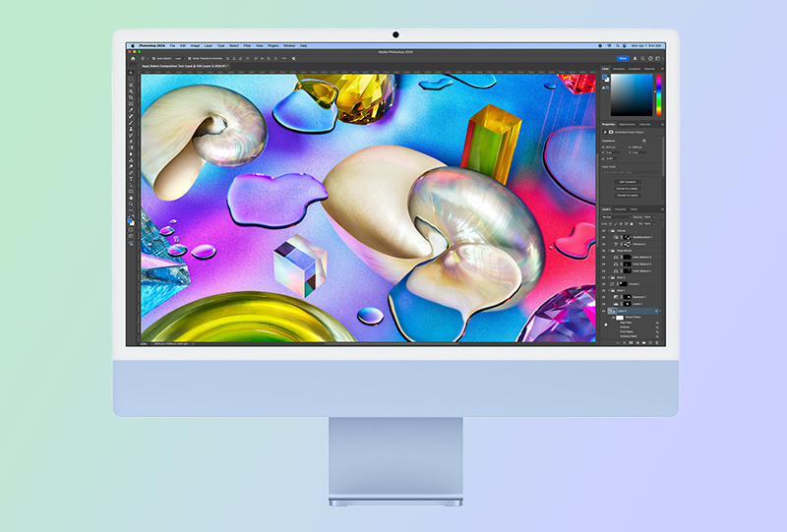Hide the Hue/Saturation 1 layer
This screenshot has width=787, height=532.
(604, 237)
